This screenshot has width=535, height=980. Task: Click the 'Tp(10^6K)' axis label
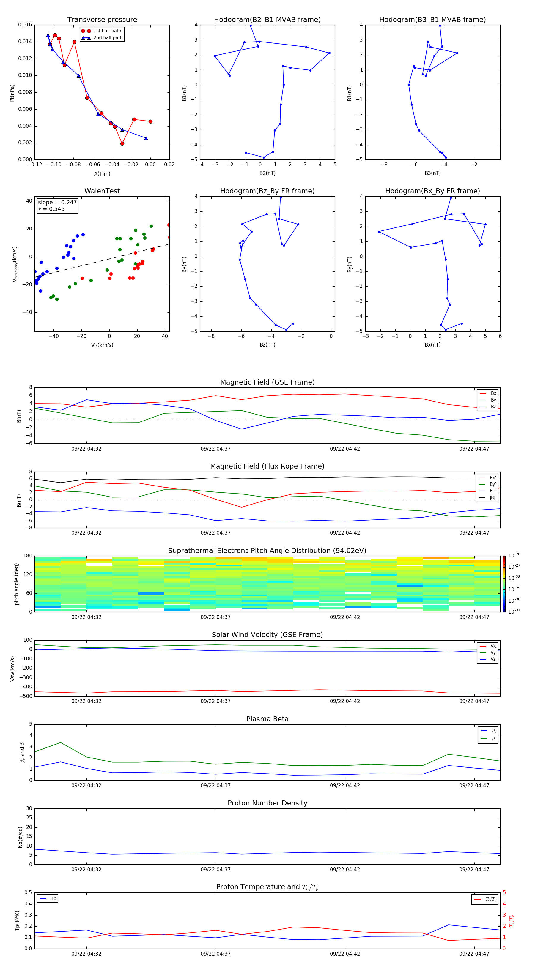(17, 921)
